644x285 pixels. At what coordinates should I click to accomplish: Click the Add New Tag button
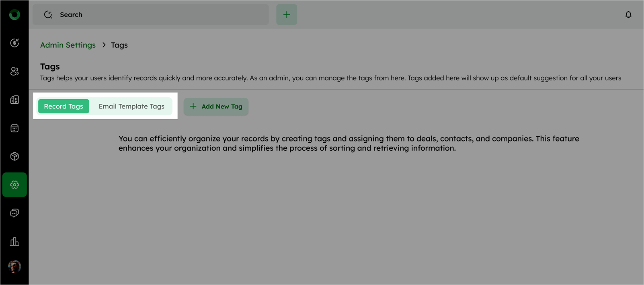tap(216, 107)
